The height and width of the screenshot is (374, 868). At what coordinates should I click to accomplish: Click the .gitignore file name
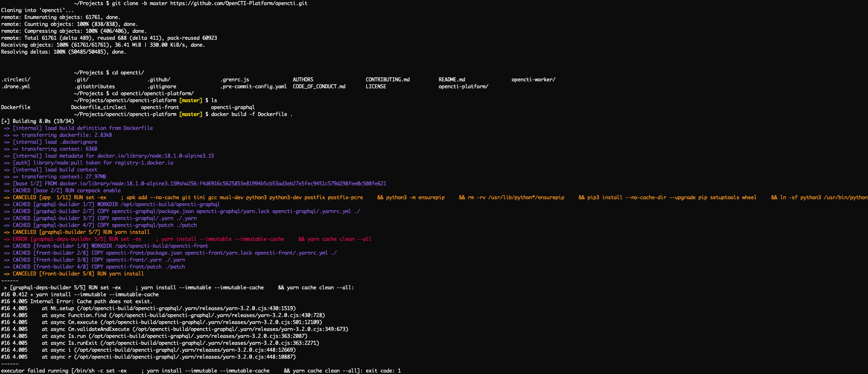point(162,86)
